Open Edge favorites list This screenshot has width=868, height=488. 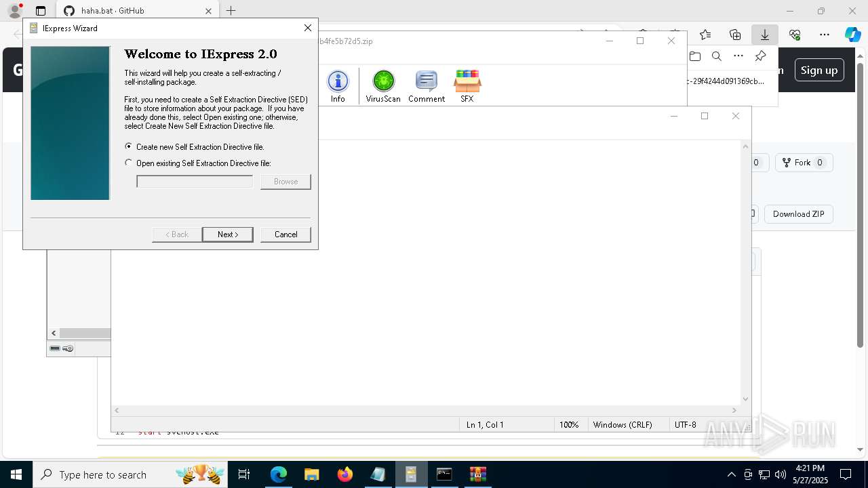pos(705,35)
